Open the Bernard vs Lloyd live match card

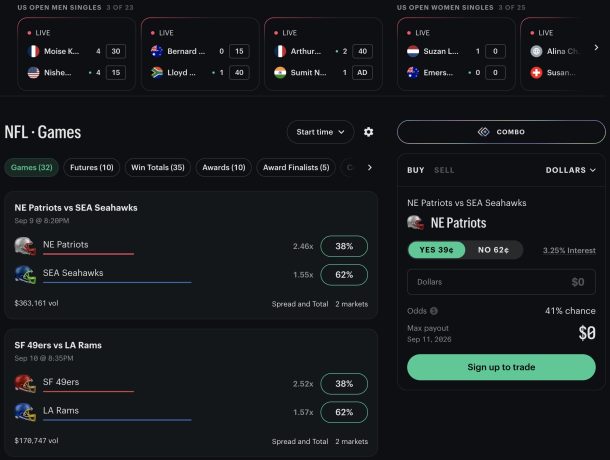200,54
